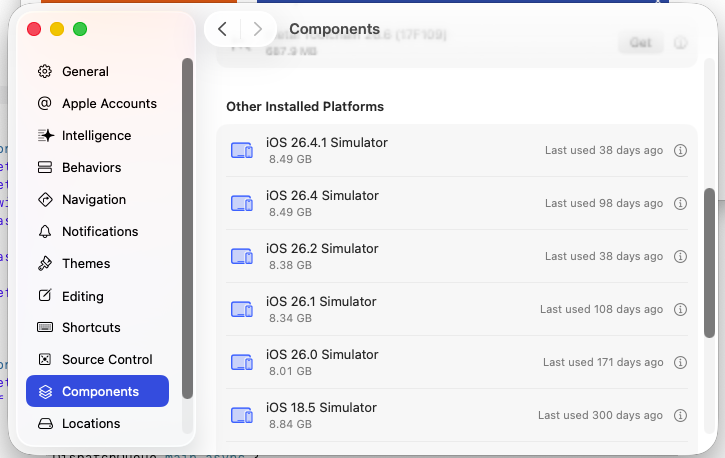Select the Components label in sidebar
The image size is (725, 458).
coord(100,391)
